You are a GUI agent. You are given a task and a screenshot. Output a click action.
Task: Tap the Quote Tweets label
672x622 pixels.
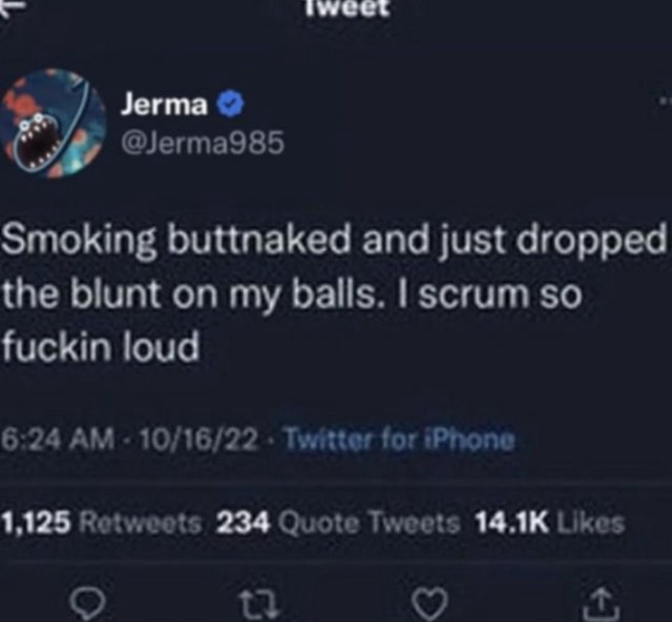[x=369, y=523]
